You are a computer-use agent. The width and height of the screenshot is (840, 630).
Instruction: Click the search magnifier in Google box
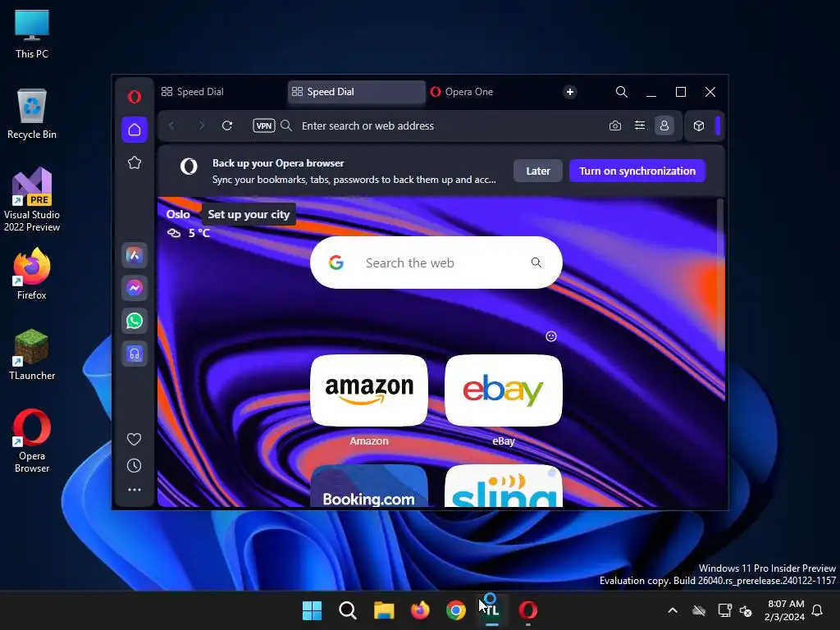[x=536, y=262]
